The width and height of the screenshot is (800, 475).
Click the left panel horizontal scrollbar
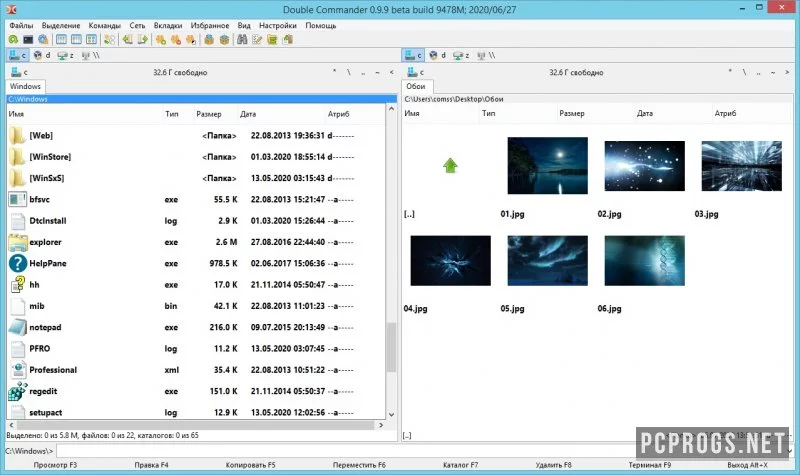pyautogui.click(x=196, y=424)
